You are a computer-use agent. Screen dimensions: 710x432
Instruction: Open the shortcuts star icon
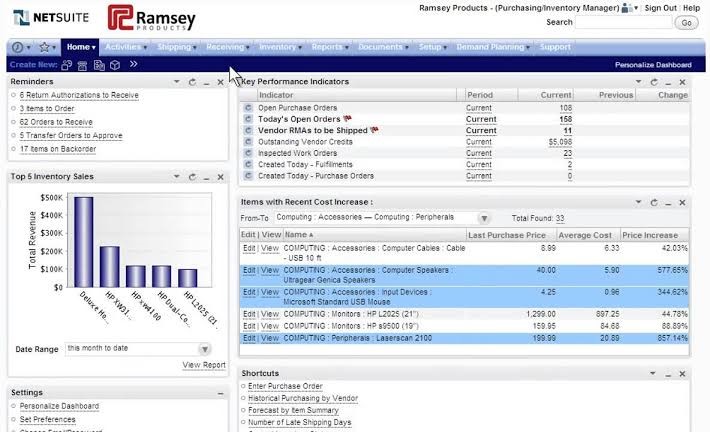[x=44, y=47]
